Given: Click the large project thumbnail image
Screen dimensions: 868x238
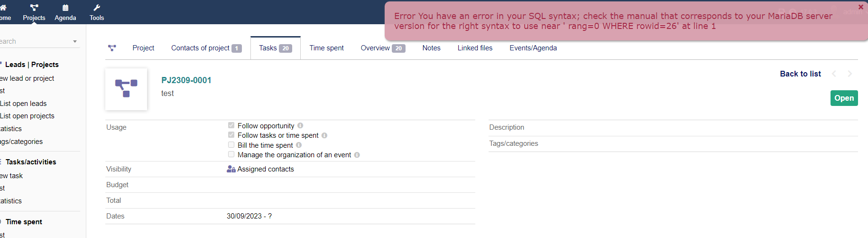Looking at the screenshot, I should point(126,89).
